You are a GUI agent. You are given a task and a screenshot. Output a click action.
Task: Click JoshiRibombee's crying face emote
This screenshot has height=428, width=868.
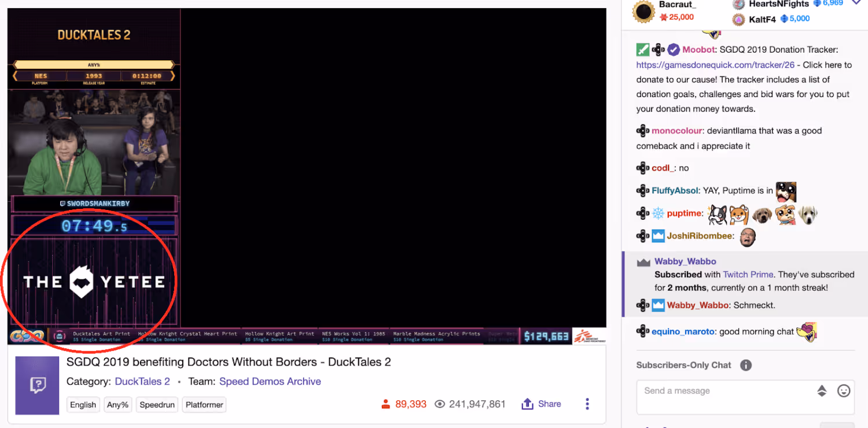click(x=747, y=237)
